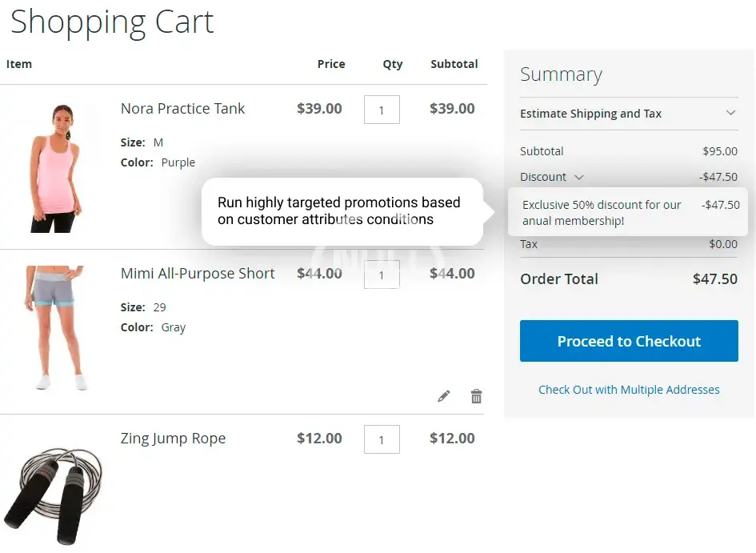The width and height of the screenshot is (756, 553).
Task: Click the pencil edit icon for Mimi short
Action: 444,396
